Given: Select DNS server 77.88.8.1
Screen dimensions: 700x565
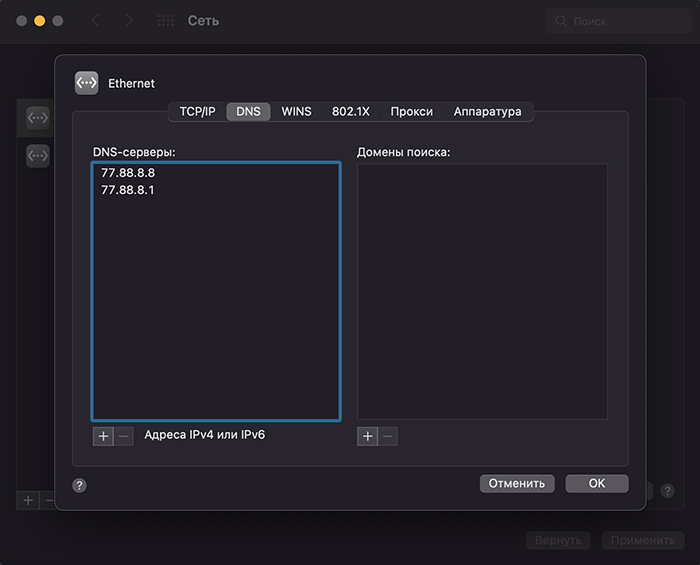Looking at the screenshot, I should [x=128, y=190].
